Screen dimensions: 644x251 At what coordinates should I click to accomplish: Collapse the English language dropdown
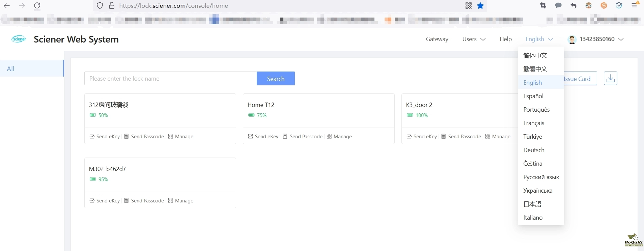click(539, 39)
